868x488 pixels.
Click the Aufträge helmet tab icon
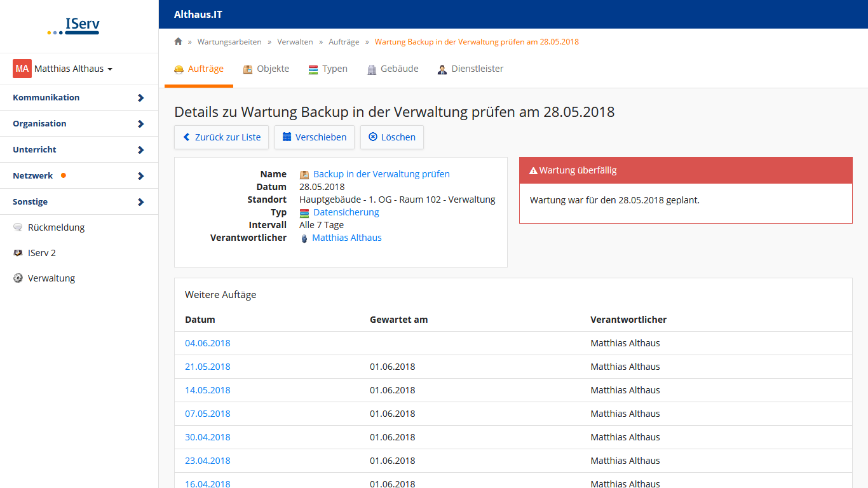[179, 69]
